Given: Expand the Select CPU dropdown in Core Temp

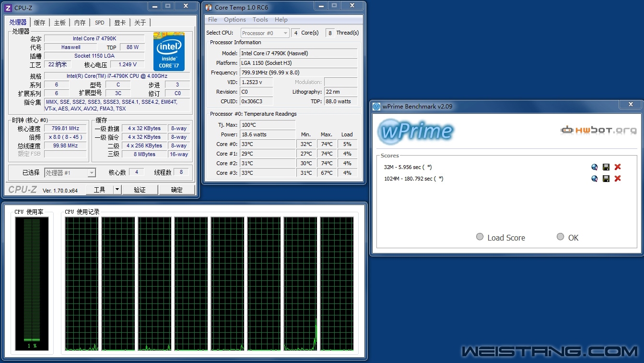Looking at the screenshot, I should tap(265, 33).
